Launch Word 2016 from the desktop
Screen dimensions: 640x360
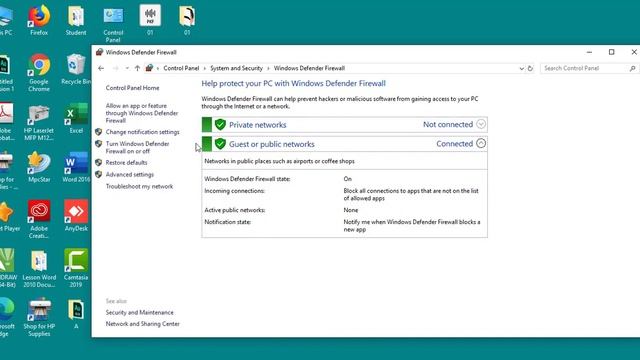pyautogui.click(x=76, y=167)
